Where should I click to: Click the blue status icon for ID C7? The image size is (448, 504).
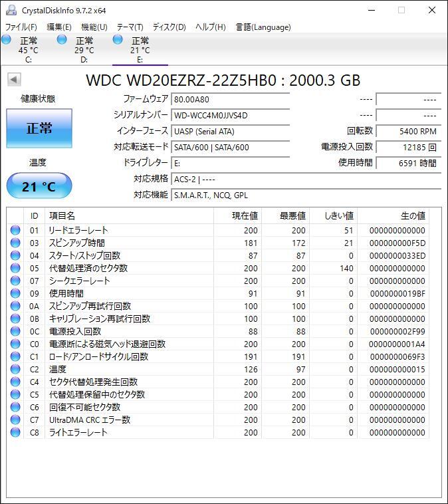(x=15, y=420)
